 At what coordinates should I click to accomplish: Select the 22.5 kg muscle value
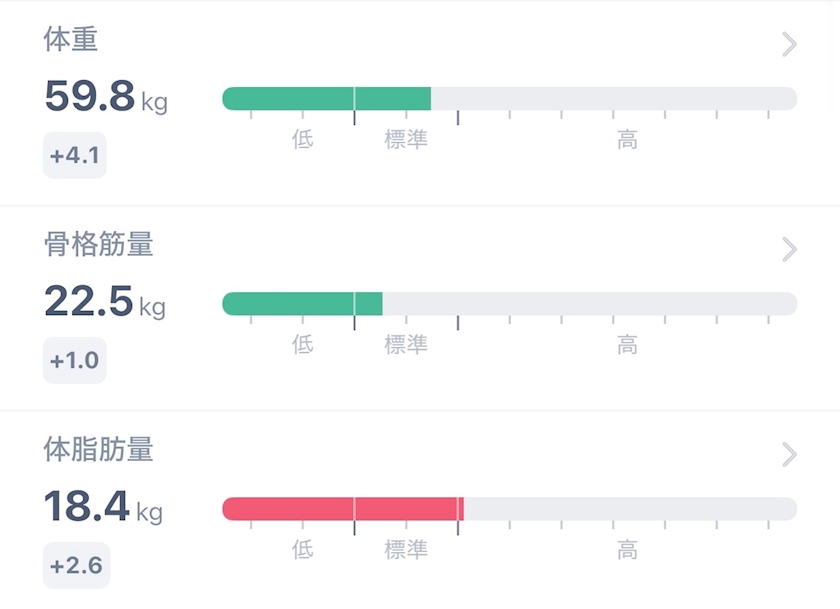point(104,301)
